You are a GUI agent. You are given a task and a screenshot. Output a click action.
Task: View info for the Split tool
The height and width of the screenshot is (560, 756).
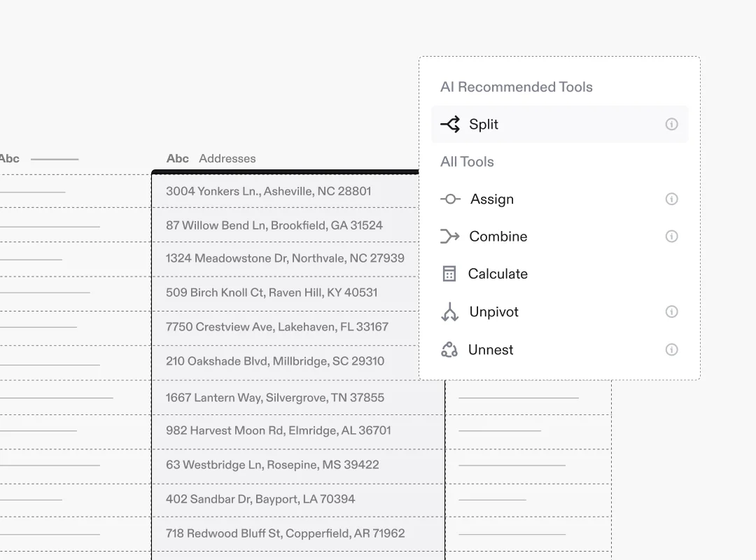coord(671,124)
